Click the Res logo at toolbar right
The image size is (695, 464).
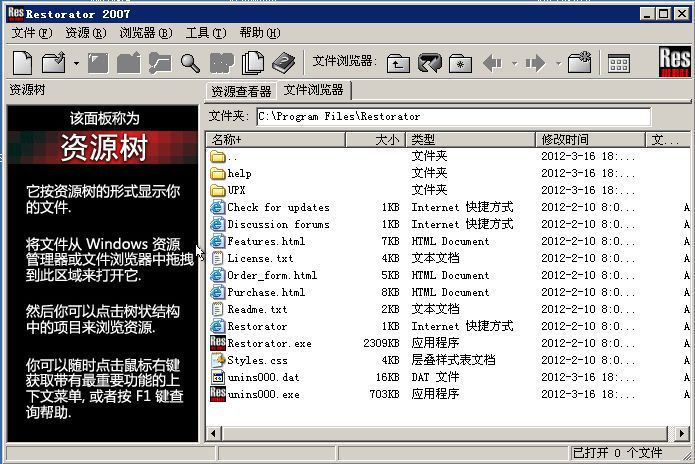click(x=674, y=62)
